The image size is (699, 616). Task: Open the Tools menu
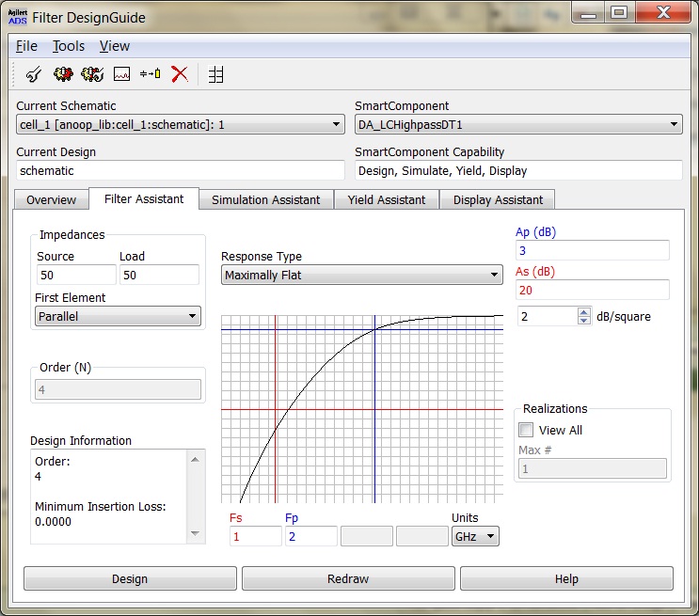[x=68, y=46]
